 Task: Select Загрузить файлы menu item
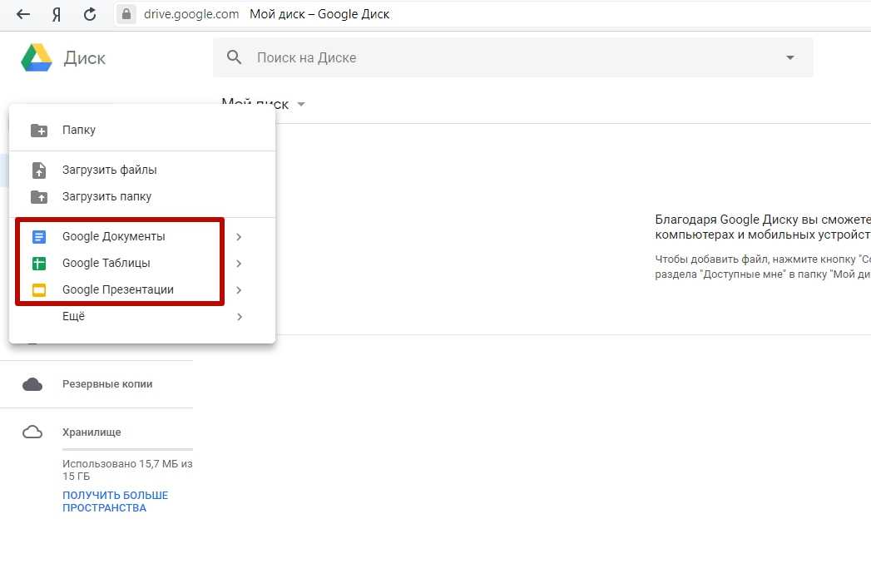pos(109,170)
